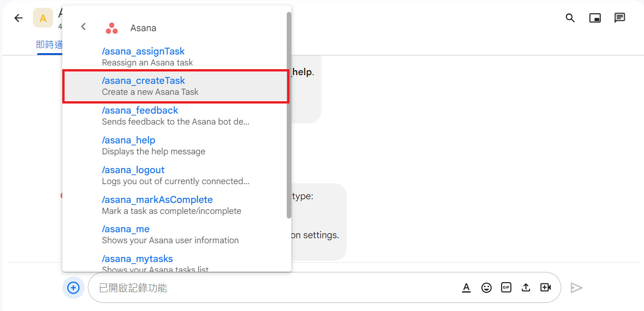Open search with the magnifier icon
Viewport: 644px width, 311px height.
[x=570, y=18]
